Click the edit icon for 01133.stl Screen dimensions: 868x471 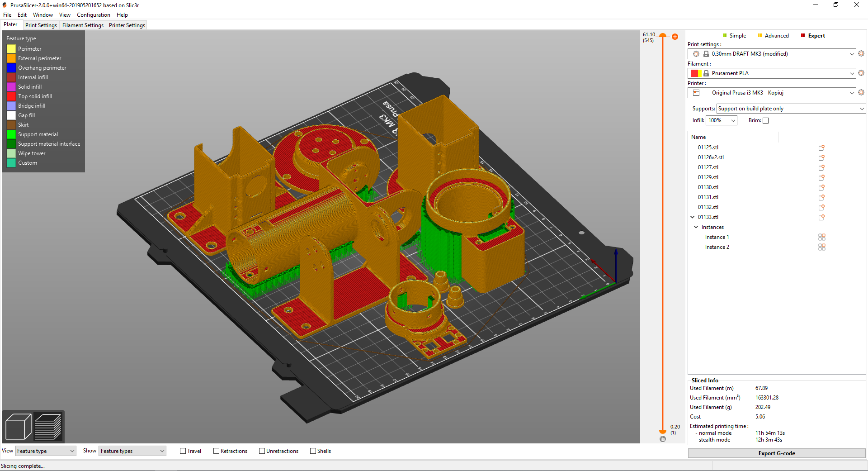[x=821, y=218]
